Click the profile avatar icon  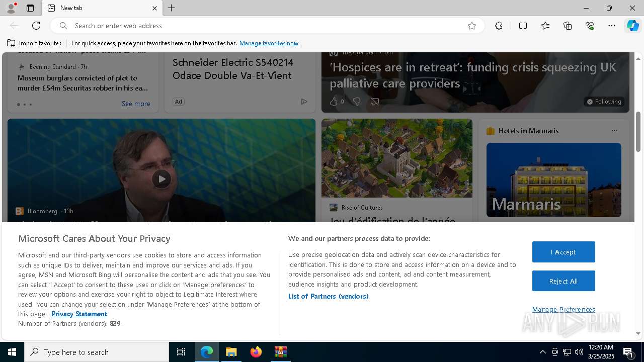coord(11,8)
